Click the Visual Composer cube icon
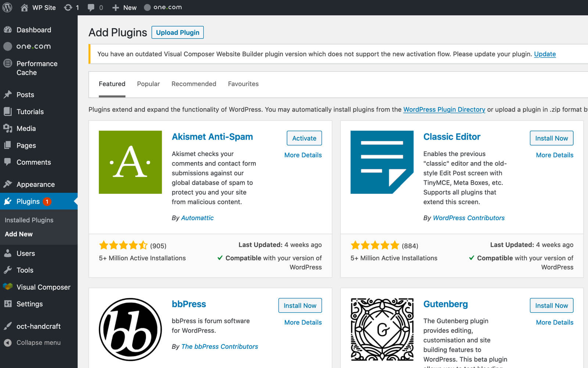The width and height of the screenshot is (588, 368). click(8, 287)
